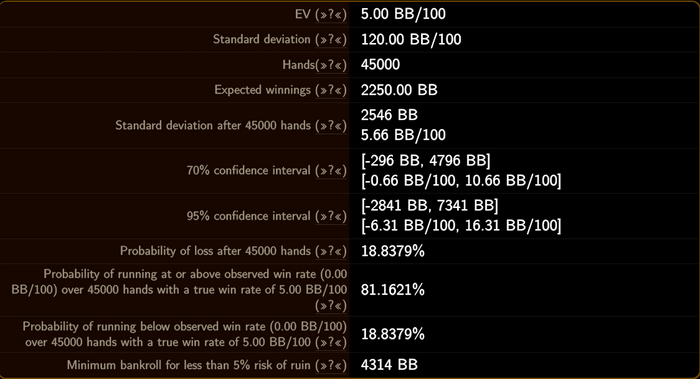Click the 2546 BB standard deviation result
The width and height of the screenshot is (700, 379).
pos(389,115)
